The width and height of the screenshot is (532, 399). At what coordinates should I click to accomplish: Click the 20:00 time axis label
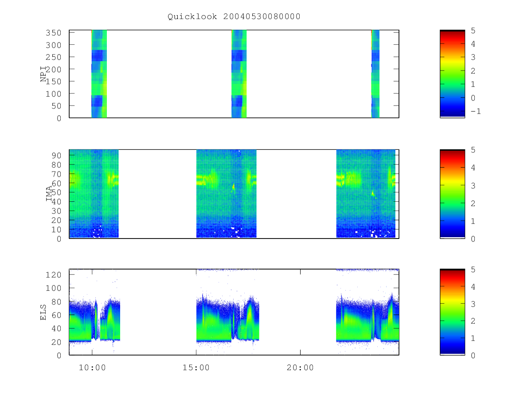[300, 368]
